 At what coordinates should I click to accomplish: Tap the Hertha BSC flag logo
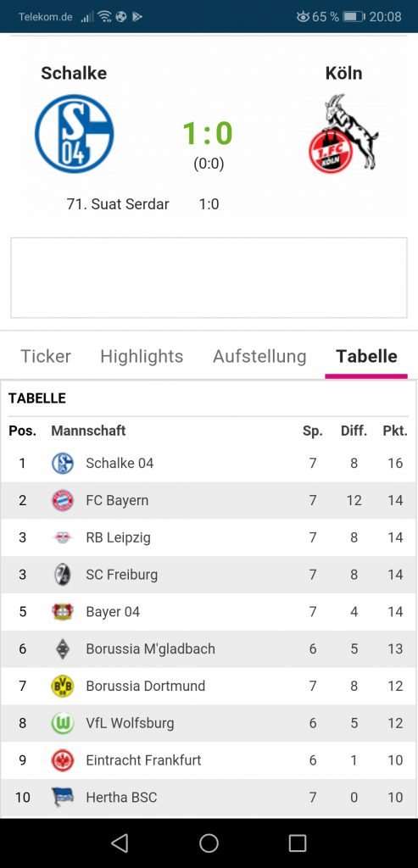pyautogui.click(x=62, y=797)
